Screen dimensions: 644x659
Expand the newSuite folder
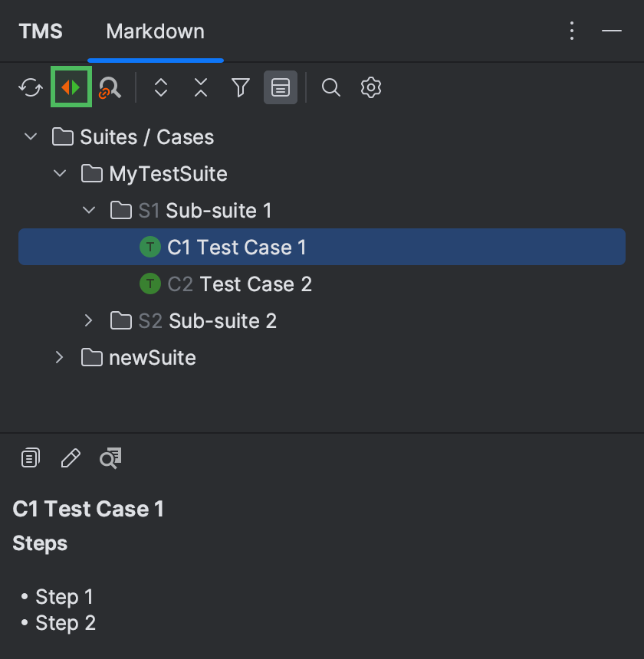pos(59,357)
